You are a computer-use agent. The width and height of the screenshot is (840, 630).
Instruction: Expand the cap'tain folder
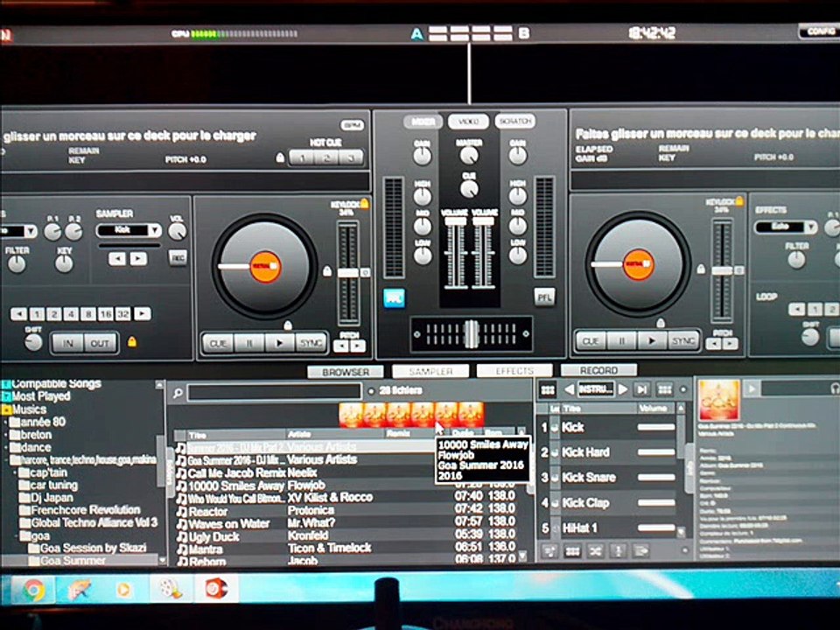coord(15,473)
